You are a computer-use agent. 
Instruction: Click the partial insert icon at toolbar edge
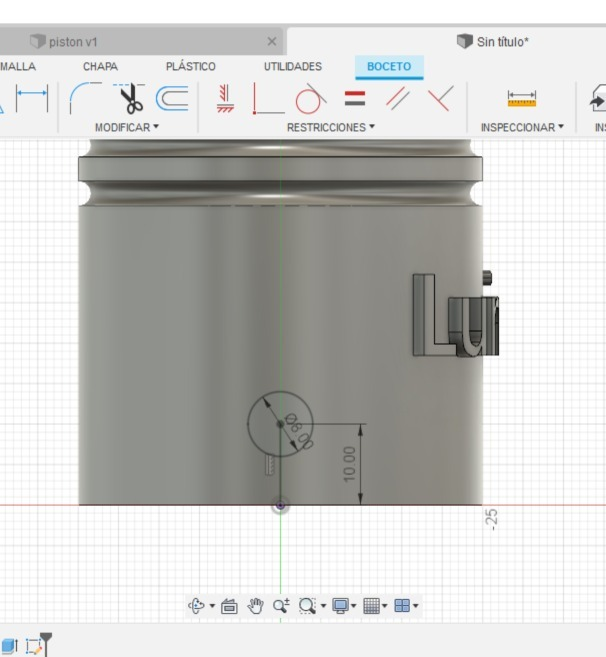click(x=598, y=98)
